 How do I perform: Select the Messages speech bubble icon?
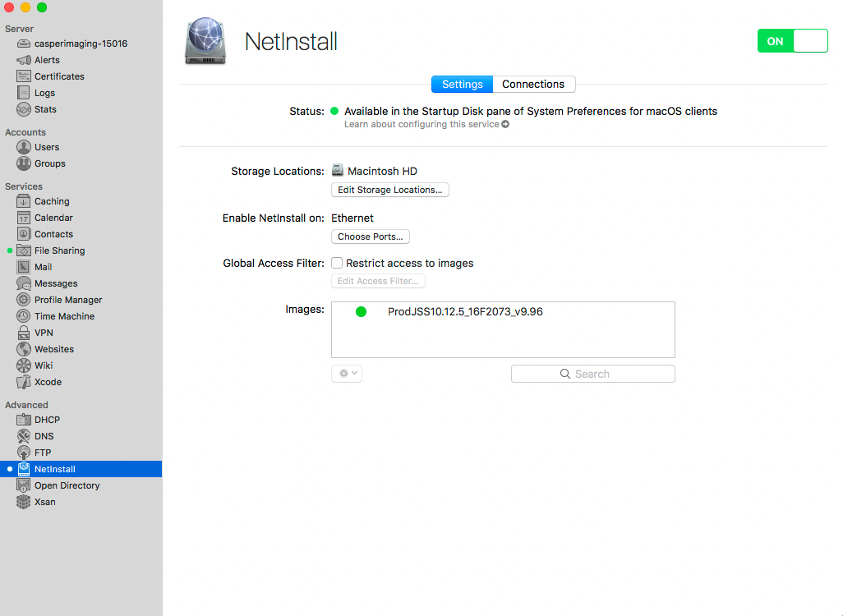click(x=24, y=283)
